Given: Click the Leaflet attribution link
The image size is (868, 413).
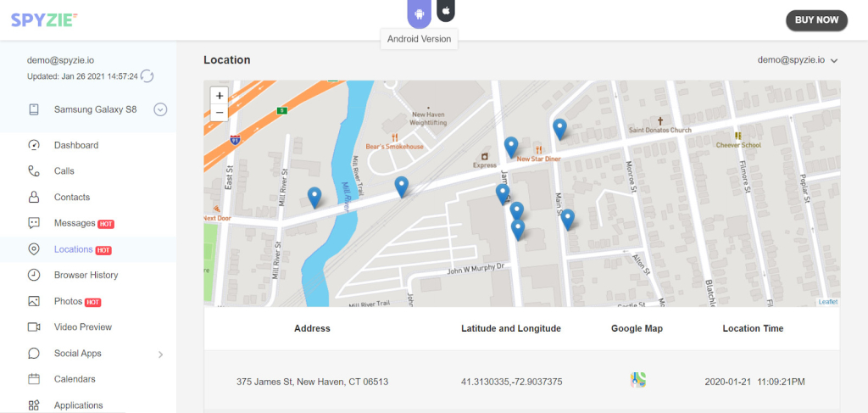Looking at the screenshot, I should (828, 302).
